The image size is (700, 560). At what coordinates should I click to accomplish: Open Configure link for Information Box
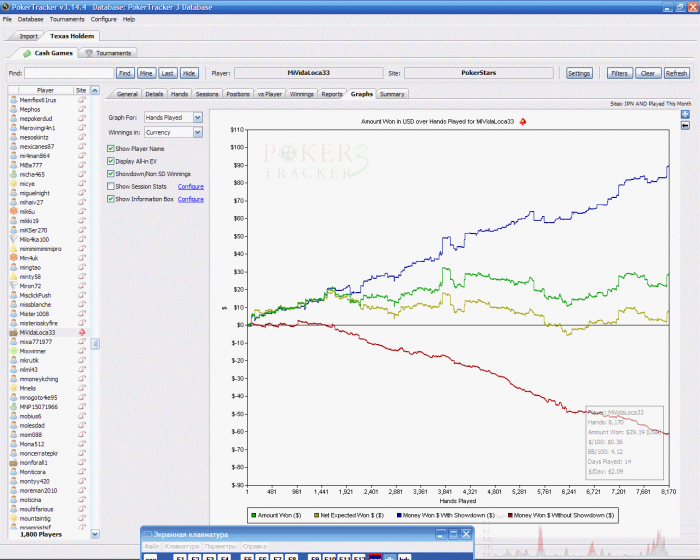pyautogui.click(x=191, y=199)
